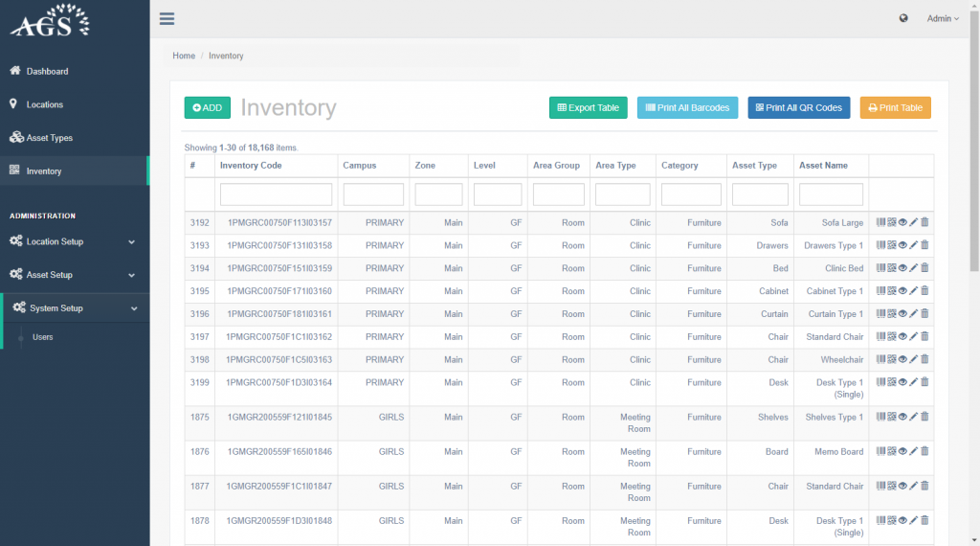This screenshot has width=980, height=546.
Task: Open the Admin user dropdown
Action: pyautogui.click(x=943, y=18)
